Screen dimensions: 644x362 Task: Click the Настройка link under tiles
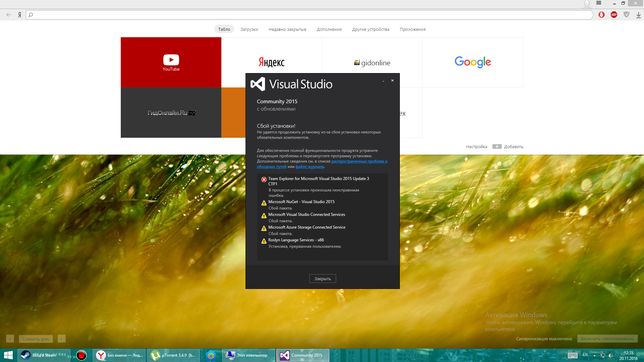(476, 146)
